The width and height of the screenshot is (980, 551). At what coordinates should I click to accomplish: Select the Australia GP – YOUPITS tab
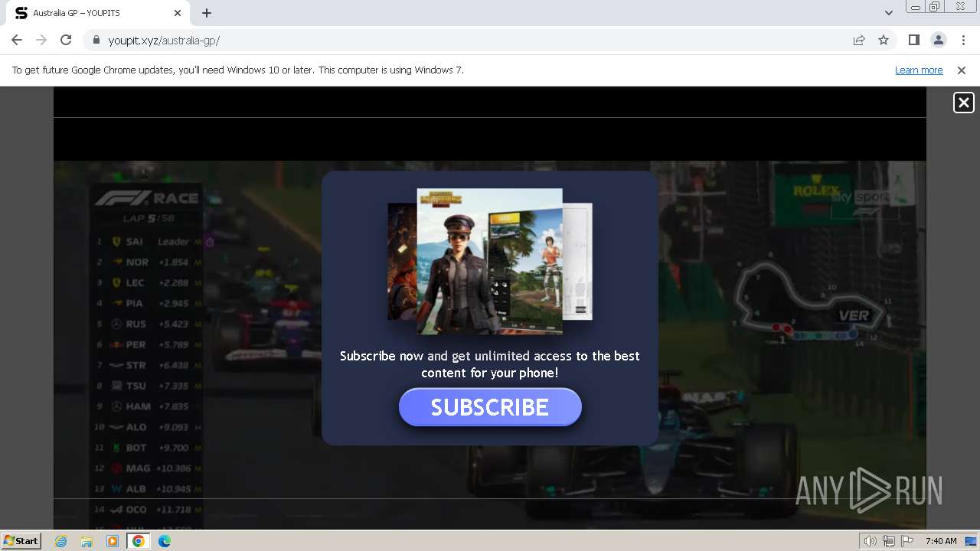(x=98, y=13)
